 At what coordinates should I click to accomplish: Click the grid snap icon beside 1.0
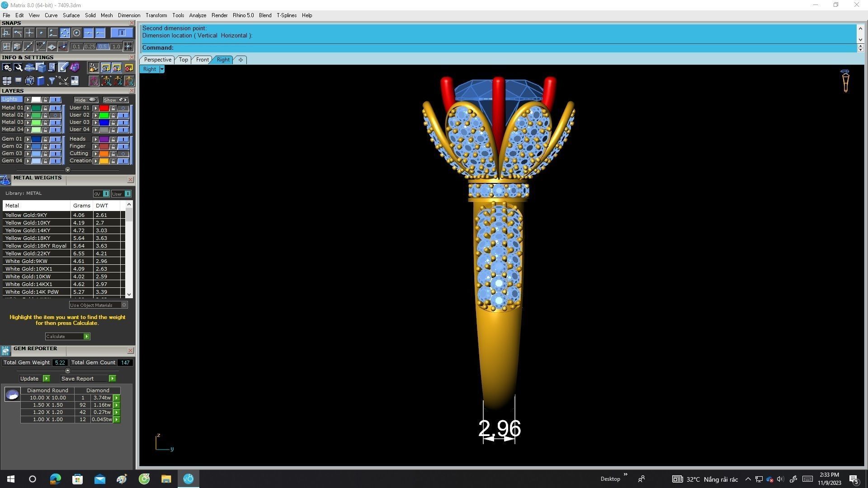(x=128, y=46)
